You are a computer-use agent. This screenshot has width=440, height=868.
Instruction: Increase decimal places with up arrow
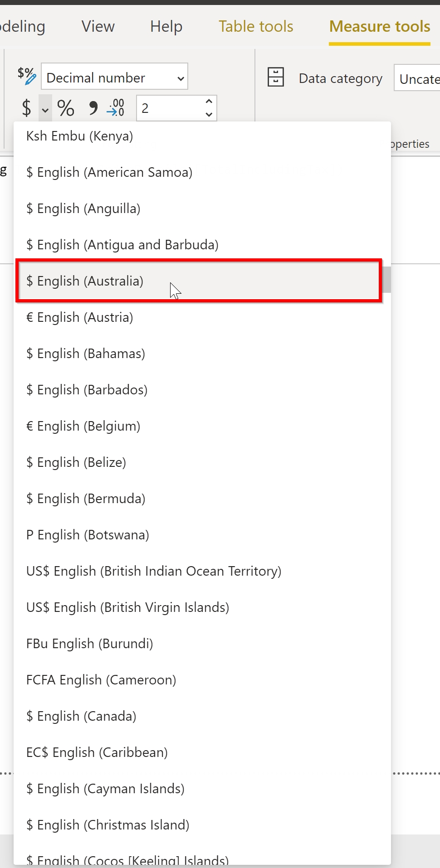(x=209, y=102)
